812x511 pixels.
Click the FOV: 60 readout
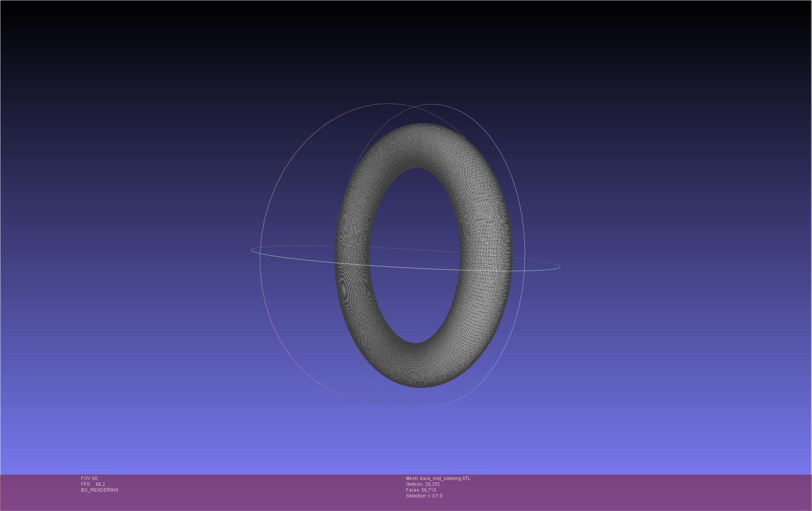[x=89, y=478]
